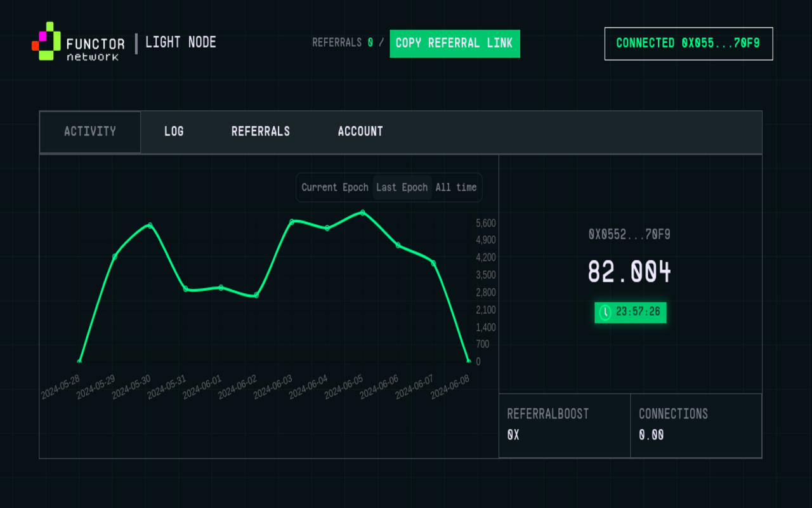The width and height of the screenshot is (812, 508).
Task: Click the 82.004 points balance
Action: click(x=629, y=272)
